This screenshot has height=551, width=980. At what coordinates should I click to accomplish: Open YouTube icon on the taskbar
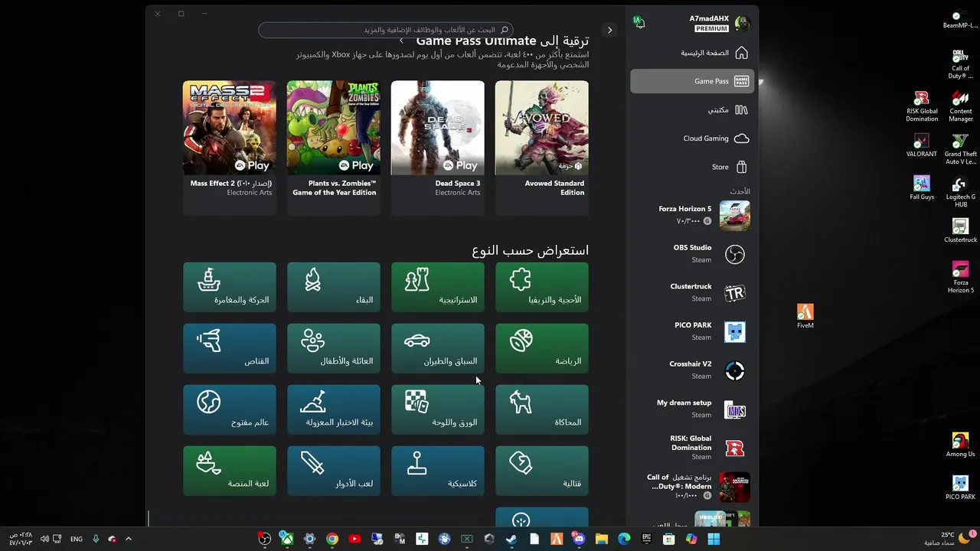point(354,539)
